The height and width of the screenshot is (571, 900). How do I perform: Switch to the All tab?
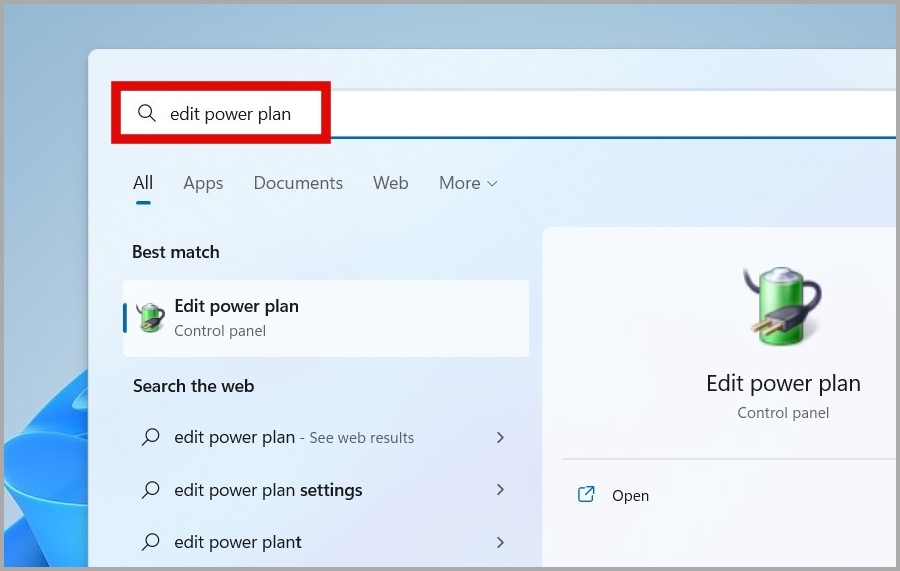[143, 183]
